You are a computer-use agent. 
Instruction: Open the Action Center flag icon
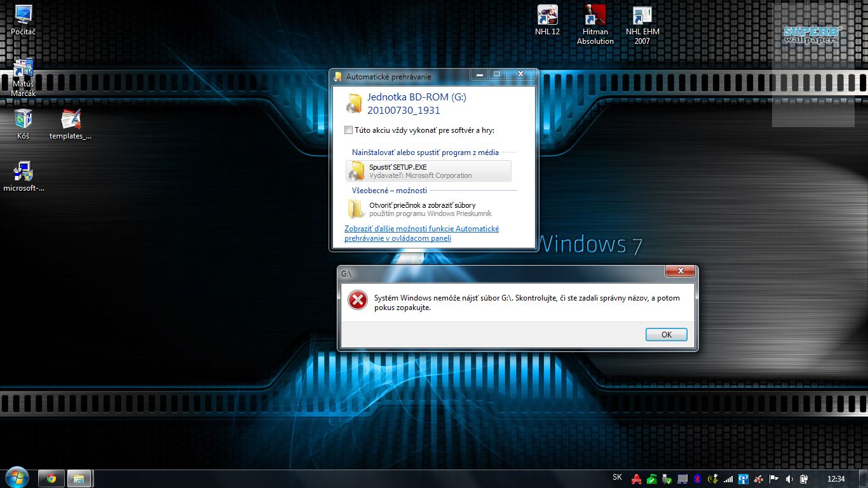[774, 478]
